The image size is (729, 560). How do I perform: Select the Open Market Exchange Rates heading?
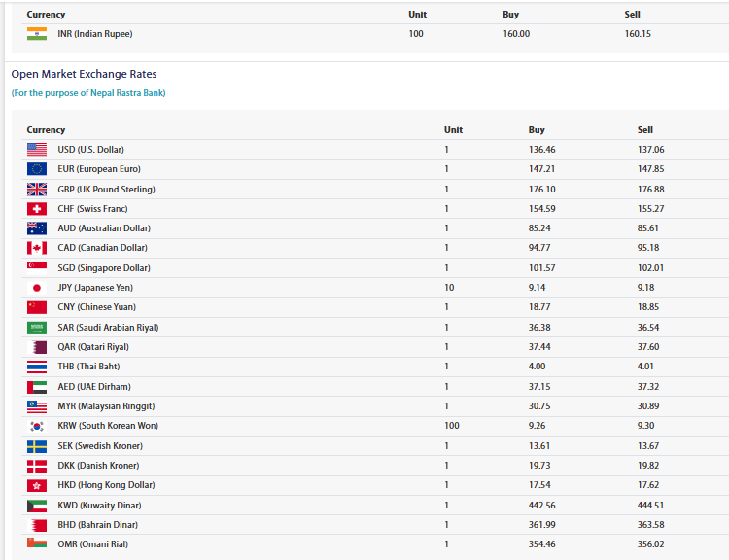pyautogui.click(x=84, y=74)
